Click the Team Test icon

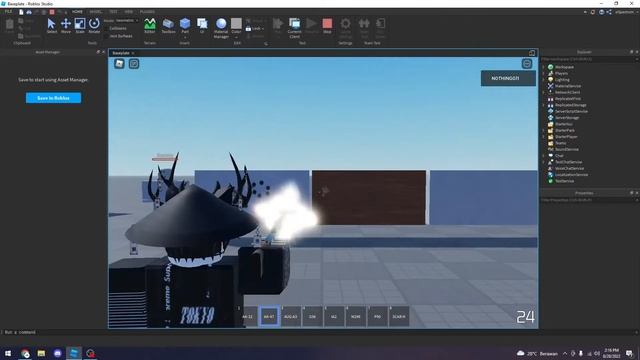click(x=364, y=24)
